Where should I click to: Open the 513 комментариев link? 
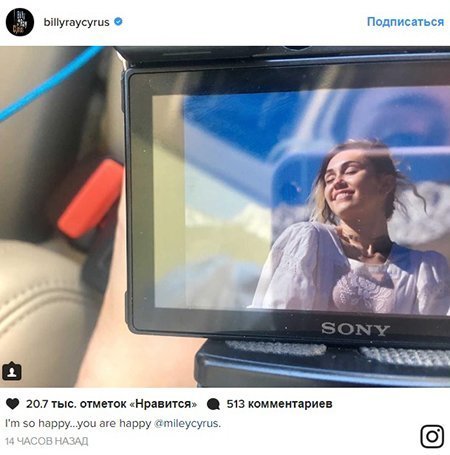[279, 404]
